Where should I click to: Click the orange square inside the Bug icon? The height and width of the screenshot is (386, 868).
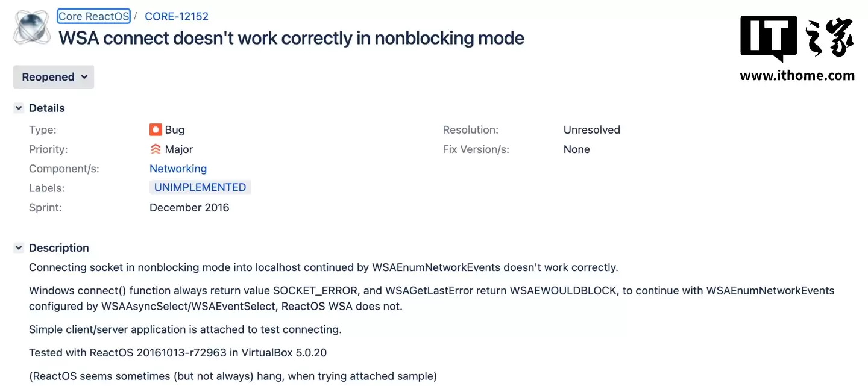(x=156, y=129)
